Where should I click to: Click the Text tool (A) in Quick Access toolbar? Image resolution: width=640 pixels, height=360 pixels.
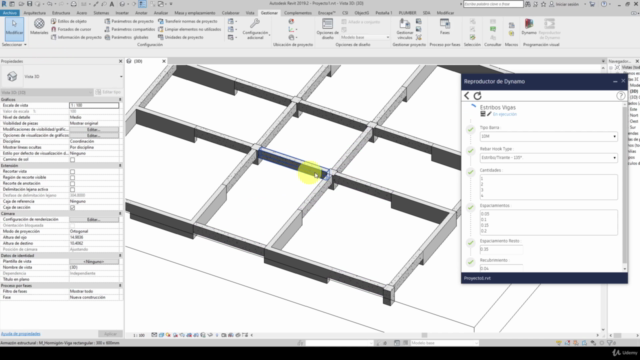112,4
